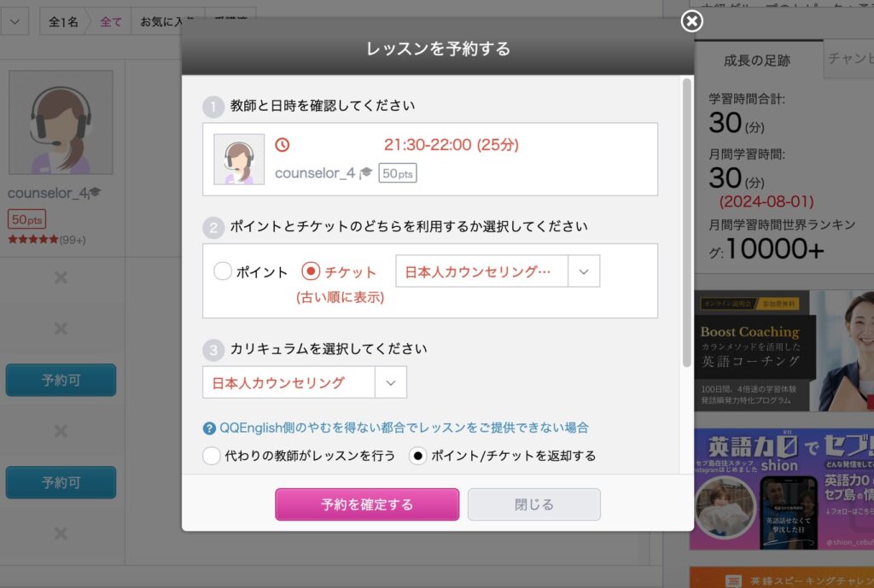Viewport: 874px width, 588px height.
Task: Select ポイント/チケットを返却する option
Action: (418, 456)
